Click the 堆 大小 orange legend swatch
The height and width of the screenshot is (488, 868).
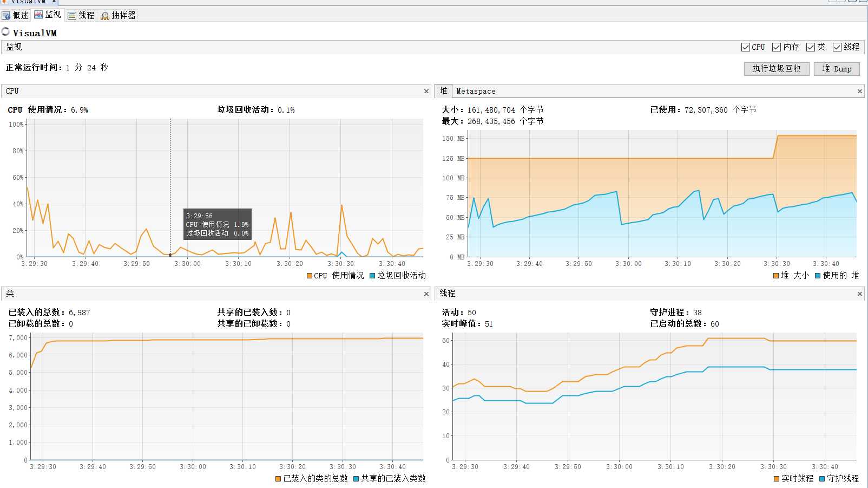click(x=776, y=276)
